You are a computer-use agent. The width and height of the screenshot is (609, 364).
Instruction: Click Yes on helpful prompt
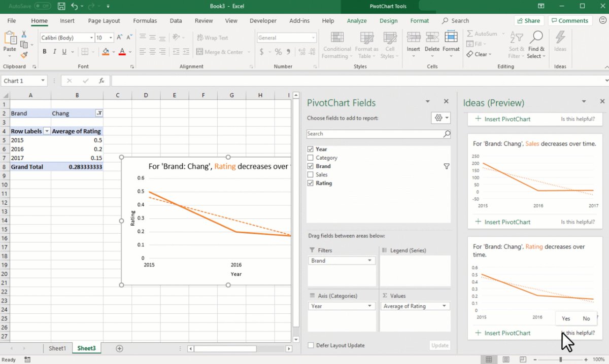point(566,318)
